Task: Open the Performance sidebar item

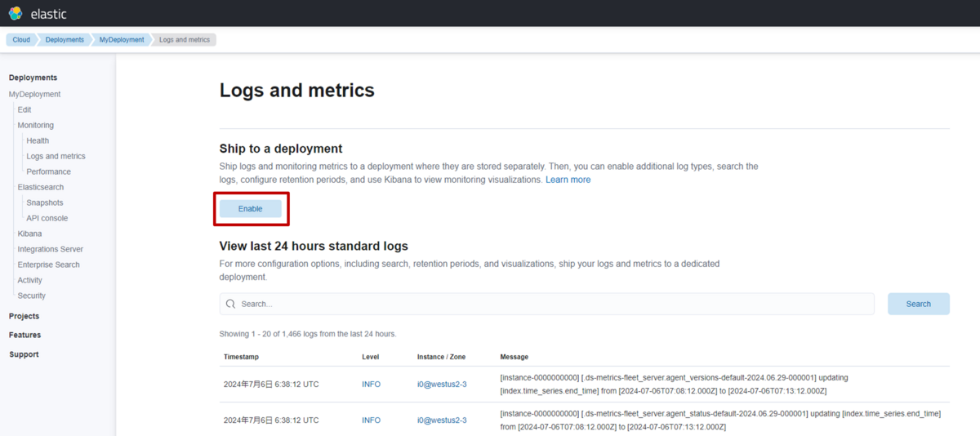Action: click(x=49, y=171)
